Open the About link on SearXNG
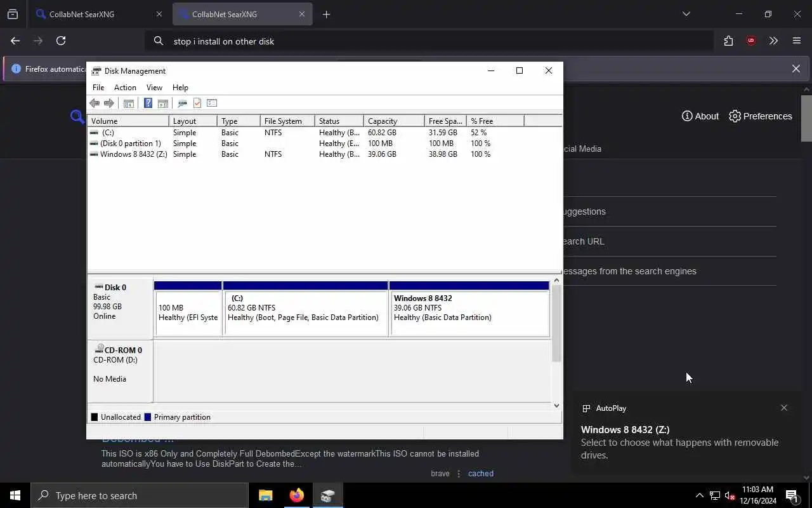 (x=700, y=116)
